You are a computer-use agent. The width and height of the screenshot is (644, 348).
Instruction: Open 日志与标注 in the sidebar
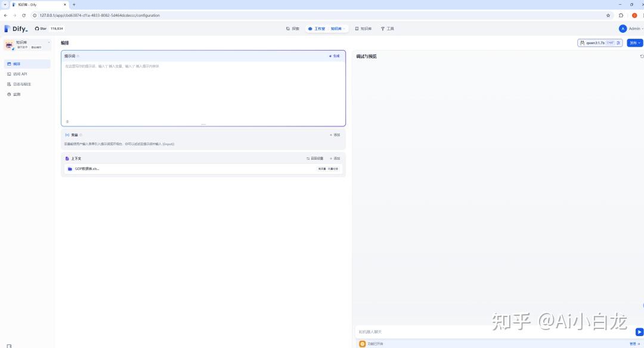coord(22,84)
